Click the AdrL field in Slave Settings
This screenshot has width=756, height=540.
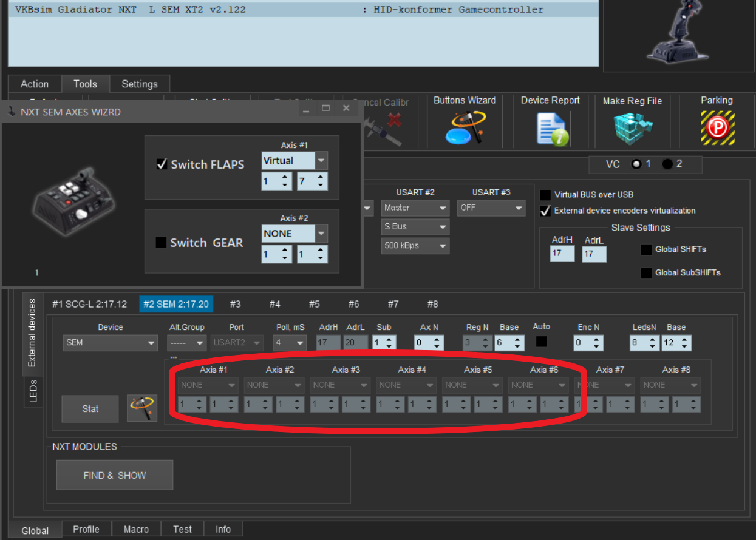[594, 254]
